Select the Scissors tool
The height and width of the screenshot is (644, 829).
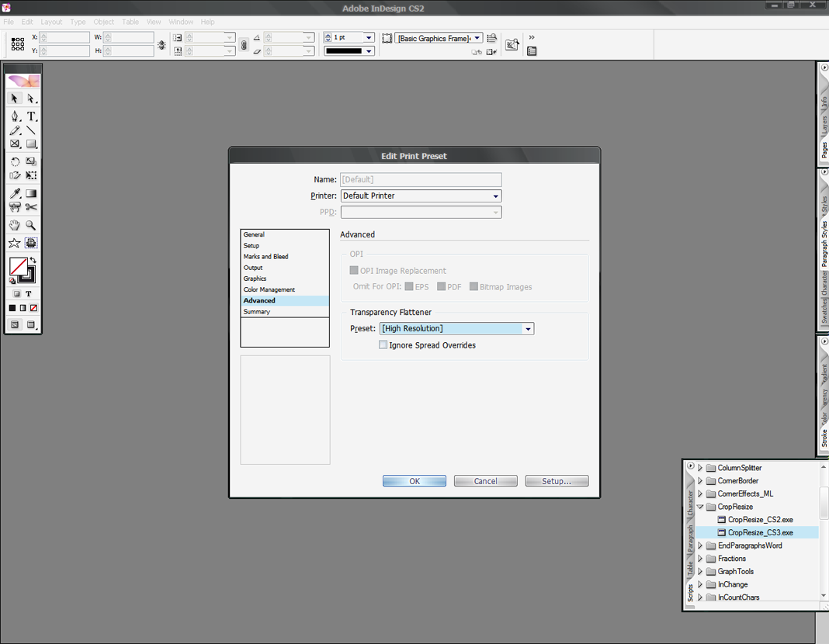[31, 207]
